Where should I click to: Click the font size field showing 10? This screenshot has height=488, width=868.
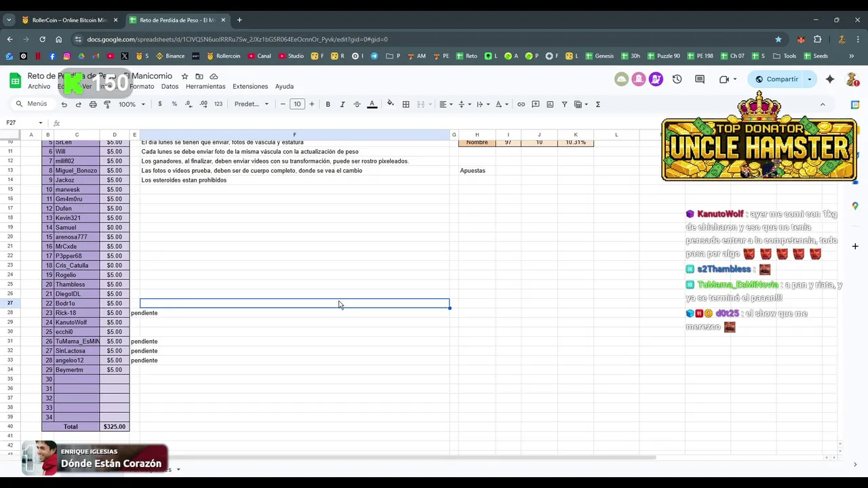point(297,104)
